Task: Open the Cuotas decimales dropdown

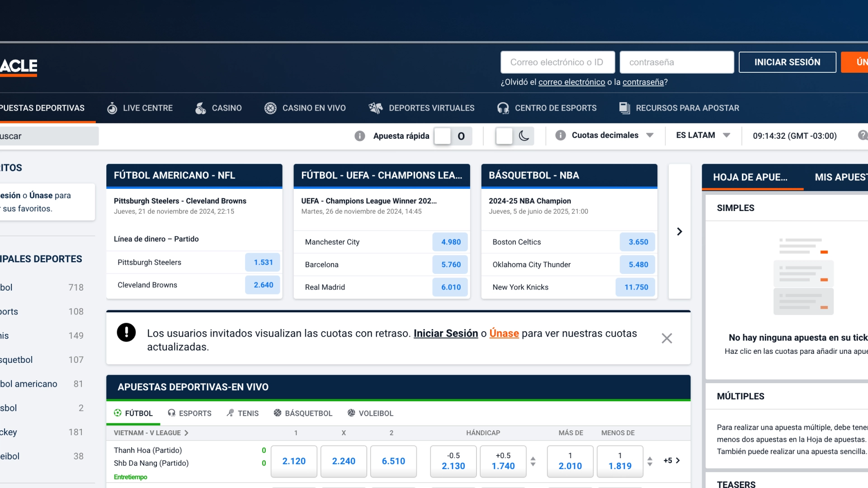Action: point(613,135)
